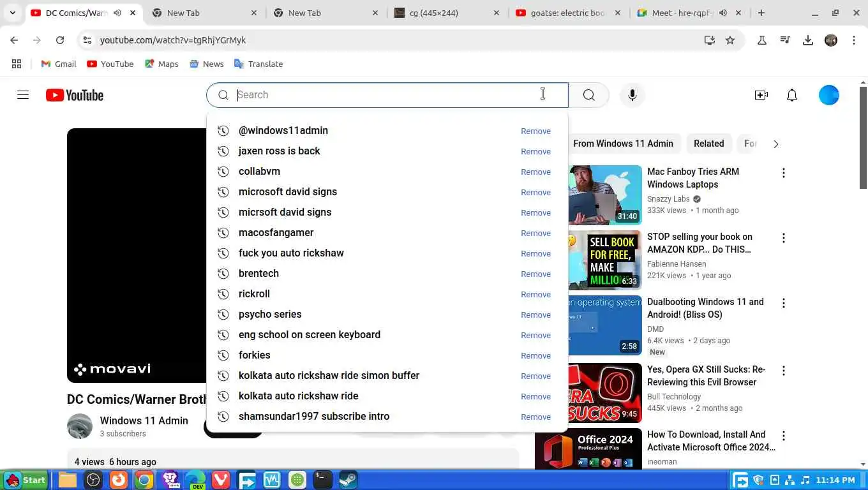Image resolution: width=868 pixels, height=490 pixels.
Task: Open the blue account avatar menu
Action: tap(829, 95)
